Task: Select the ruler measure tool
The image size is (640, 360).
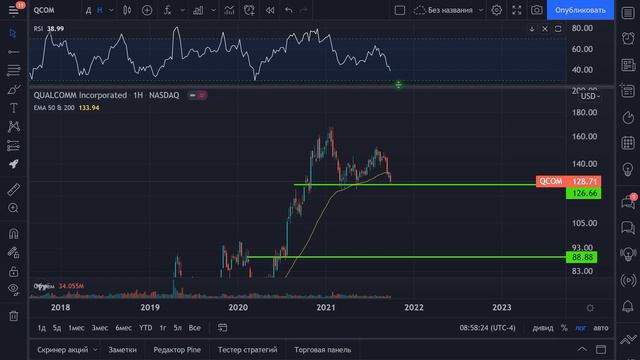Action: (x=13, y=190)
